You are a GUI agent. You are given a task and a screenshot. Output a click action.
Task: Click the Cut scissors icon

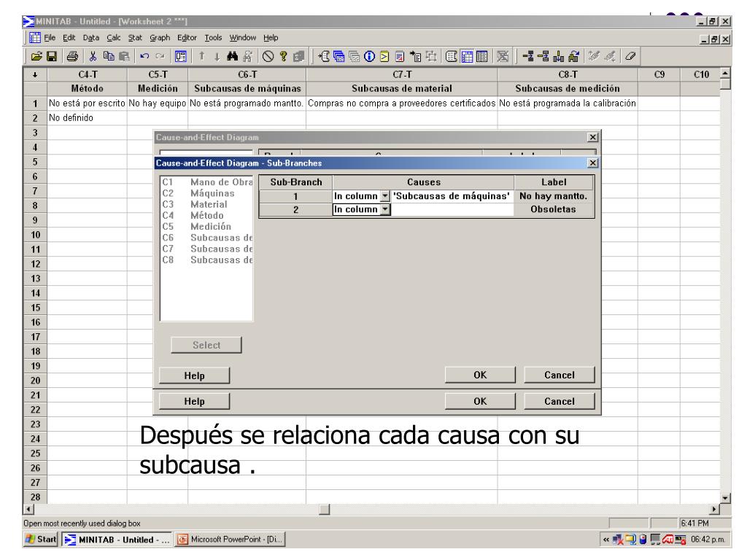pos(93,57)
